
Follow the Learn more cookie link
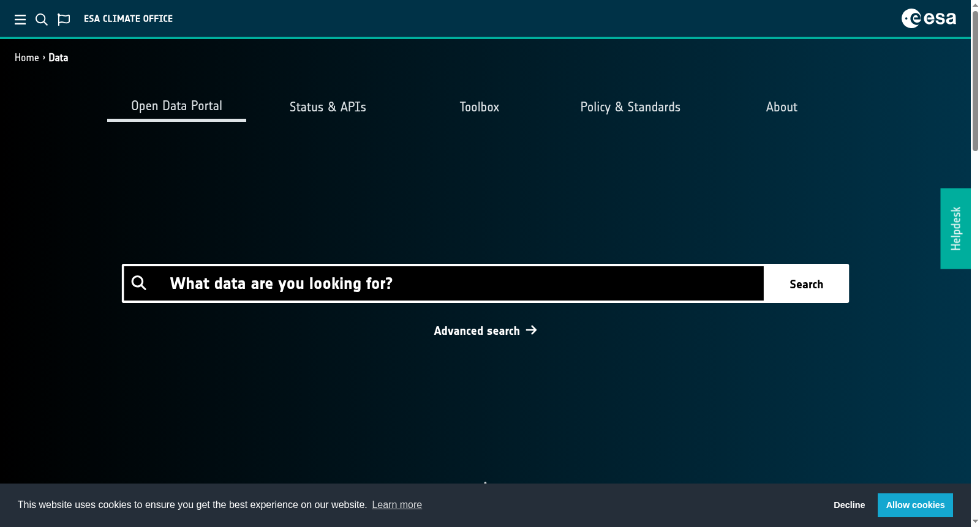[397, 505]
